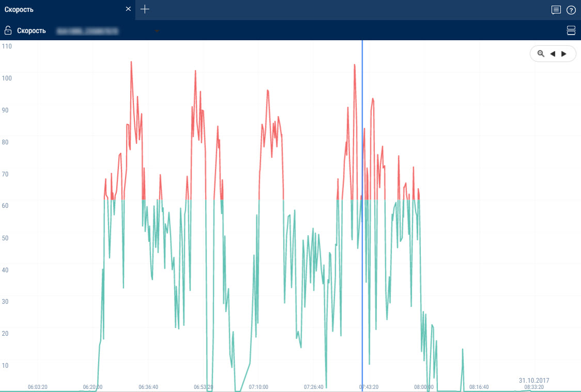This screenshot has width=581, height=392.
Task: Click the 06:03:20 time axis label
Action: (37, 387)
